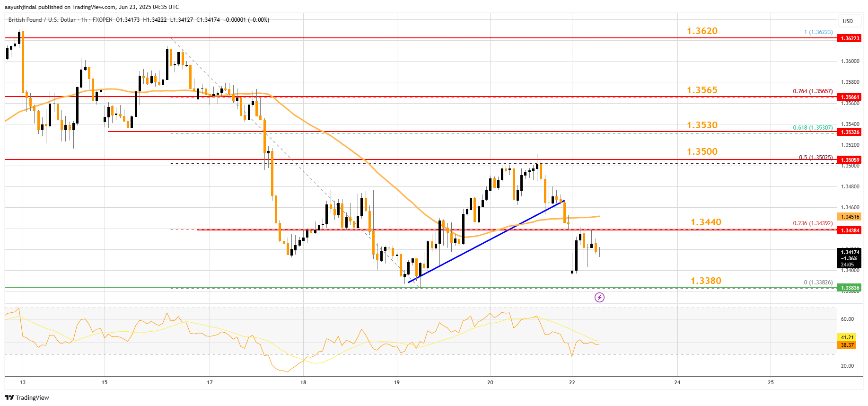Click the British Pound / U.S. Dollar title

42,20
